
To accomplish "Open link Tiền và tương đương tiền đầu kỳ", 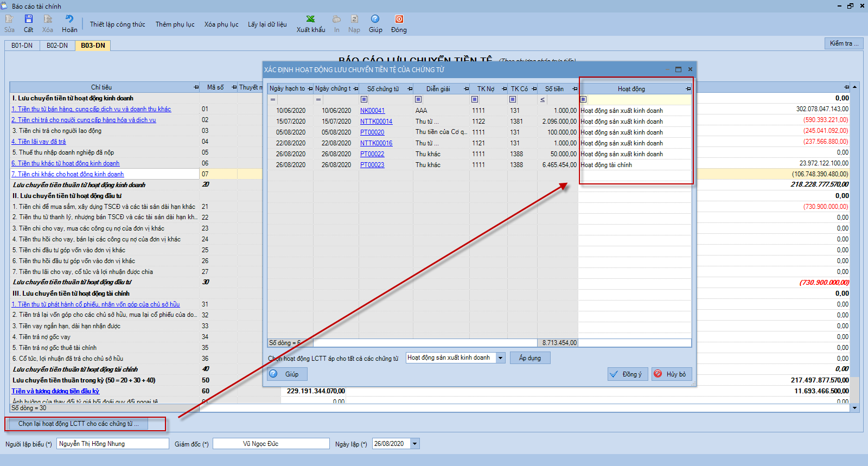I will [x=55, y=391].
